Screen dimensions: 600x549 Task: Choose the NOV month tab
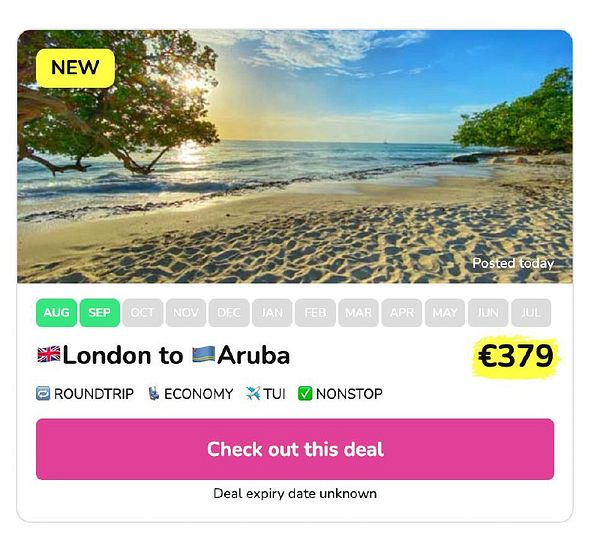186,313
